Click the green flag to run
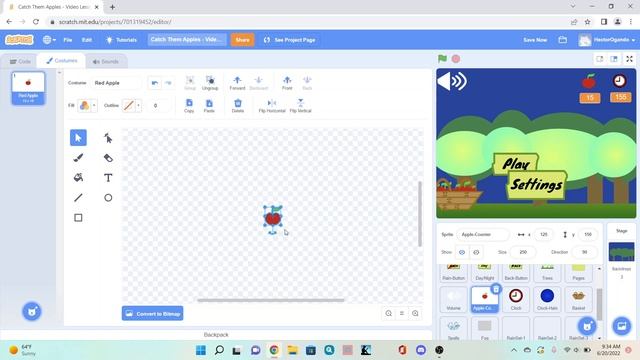Viewport: 640px width, 360px height. click(442, 59)
